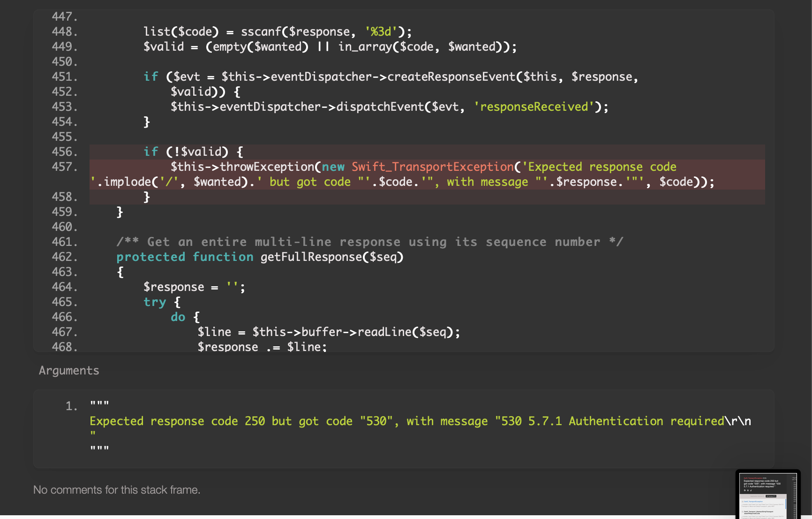The height and width of the screenshot is (519, 812).
Task: Click the pencil edit icon in the error preview header
Action: [751, 490]
